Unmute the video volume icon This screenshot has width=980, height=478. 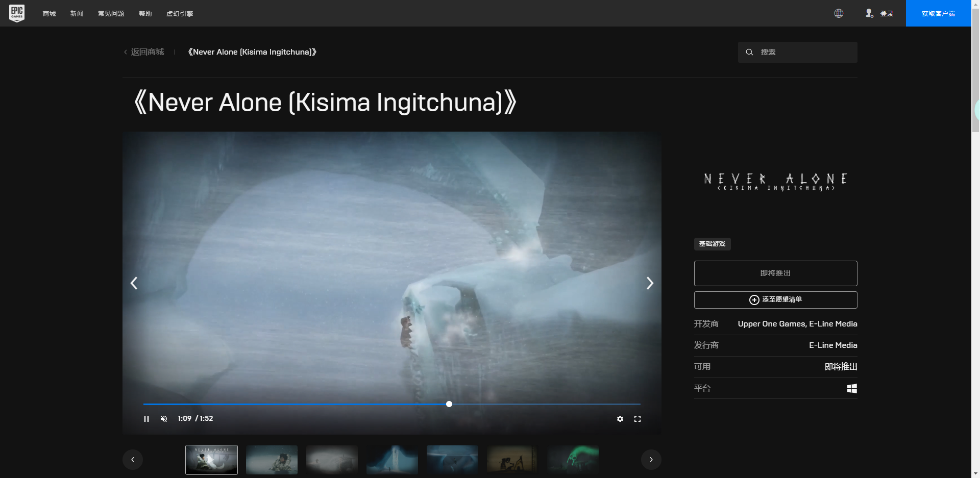tap(164, 419)
